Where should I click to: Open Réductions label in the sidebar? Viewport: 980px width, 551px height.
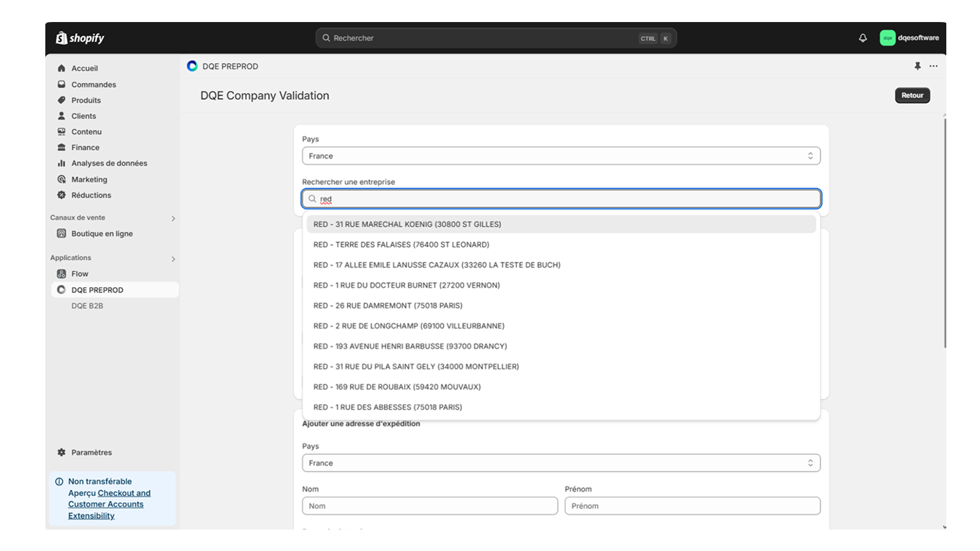click(91, 195)
